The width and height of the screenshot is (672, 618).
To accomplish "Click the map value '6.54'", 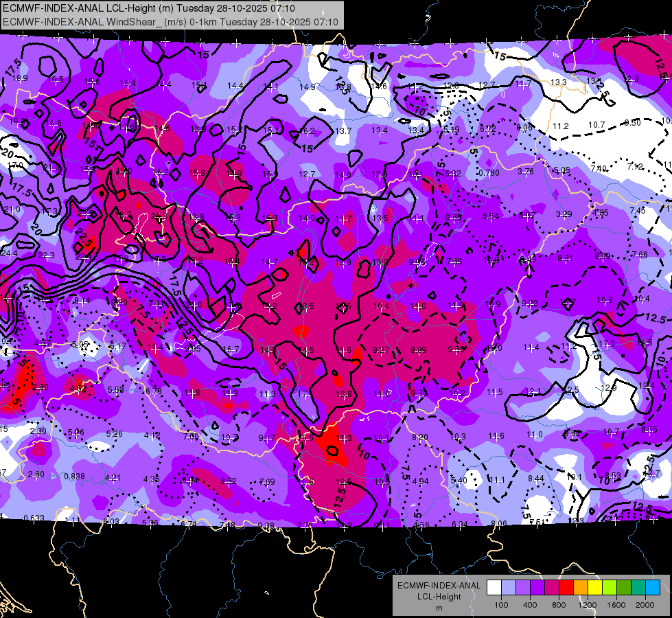I will tap(491, 216).
